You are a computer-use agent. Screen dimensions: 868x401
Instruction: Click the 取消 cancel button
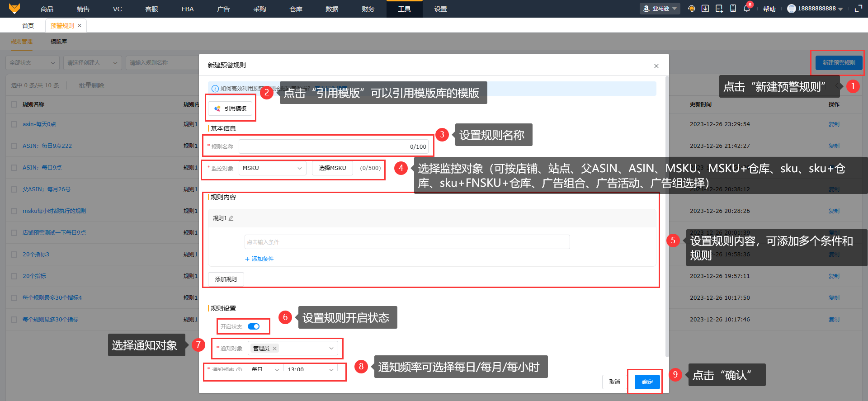[x=615, y=382]
